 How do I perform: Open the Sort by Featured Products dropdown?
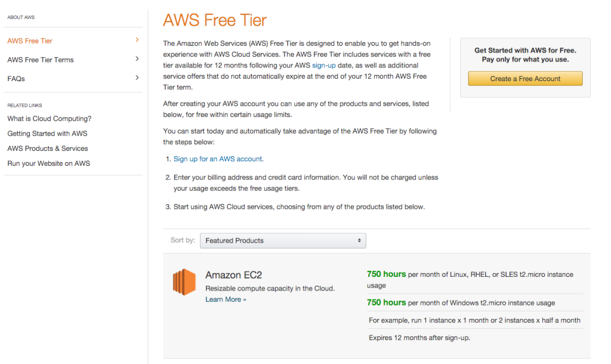[x=283, y=240]
